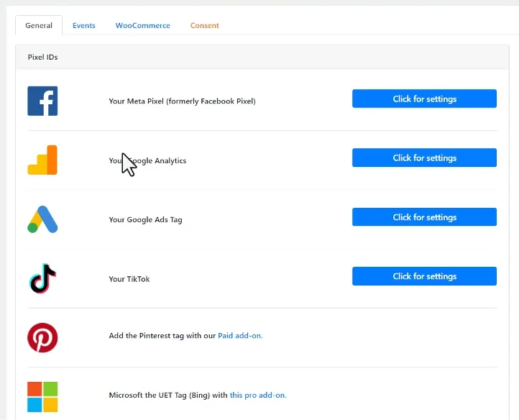This screenshot has height=420, width=519.
Task: Click the Pinterest logo icon
Action: coord(42,337)
